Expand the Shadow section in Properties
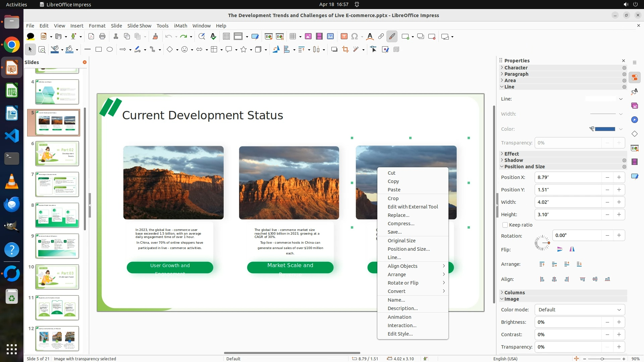This screenshot has height=362, width=644. click(x=514, y=160)
